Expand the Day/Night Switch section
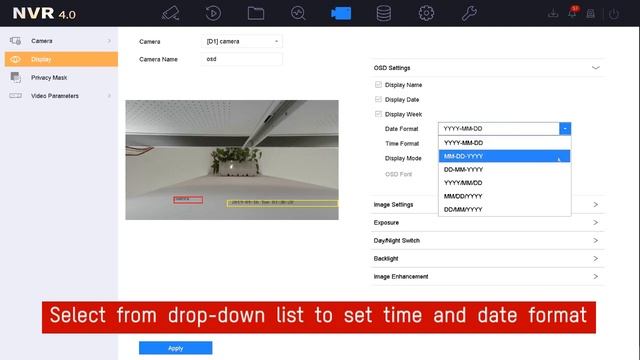This screenshot has height=360, width=640. click(596, 240)
